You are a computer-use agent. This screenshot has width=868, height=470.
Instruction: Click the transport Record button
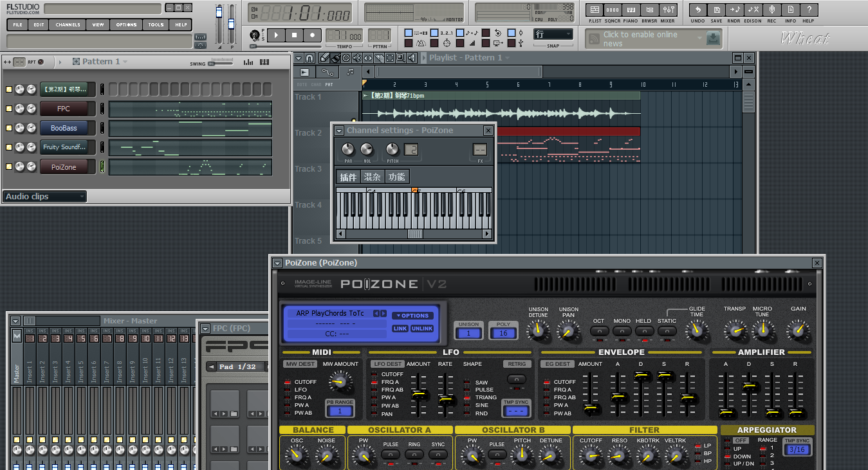[313, 35]
